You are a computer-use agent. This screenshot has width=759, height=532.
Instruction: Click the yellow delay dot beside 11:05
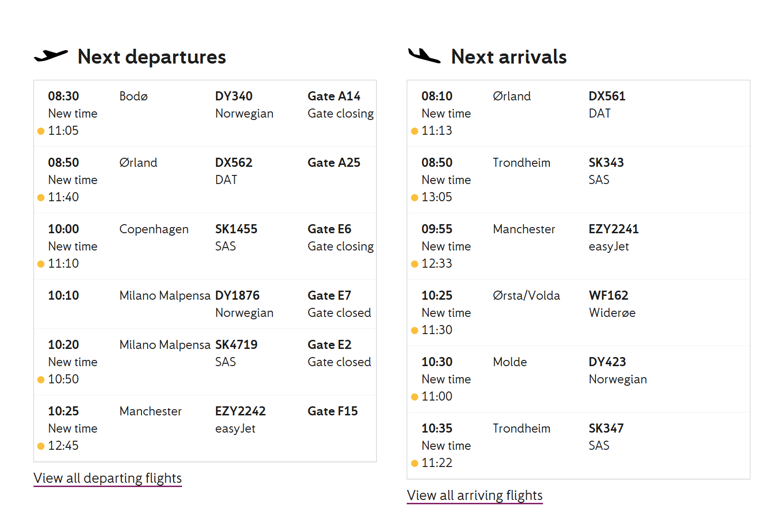pyautogui.click(x=41, y=131)
